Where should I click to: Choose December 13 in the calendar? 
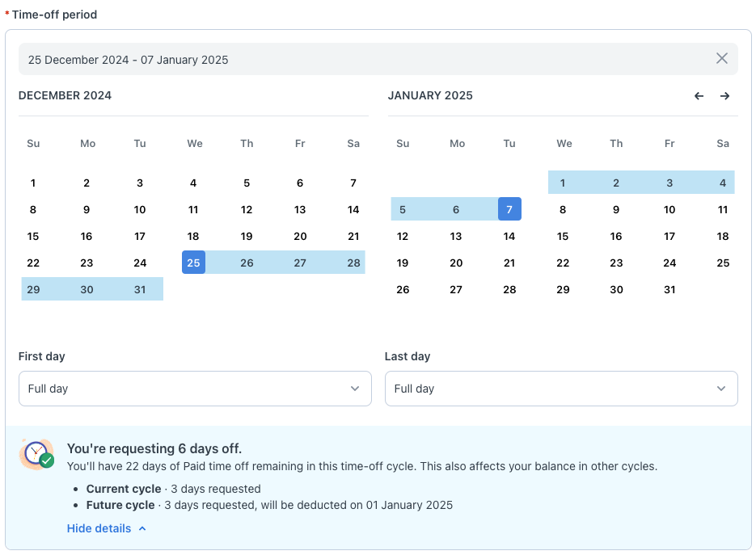pos(300,209)
